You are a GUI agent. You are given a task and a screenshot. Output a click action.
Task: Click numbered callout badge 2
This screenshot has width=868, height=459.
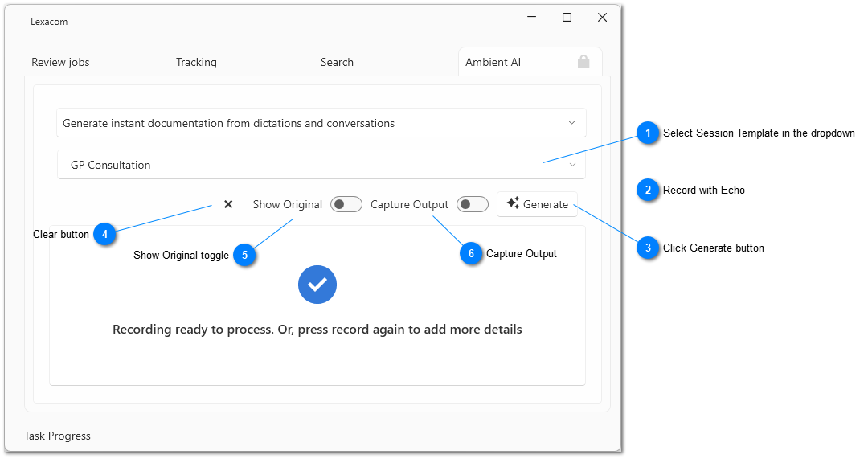[x=648, y=191]
